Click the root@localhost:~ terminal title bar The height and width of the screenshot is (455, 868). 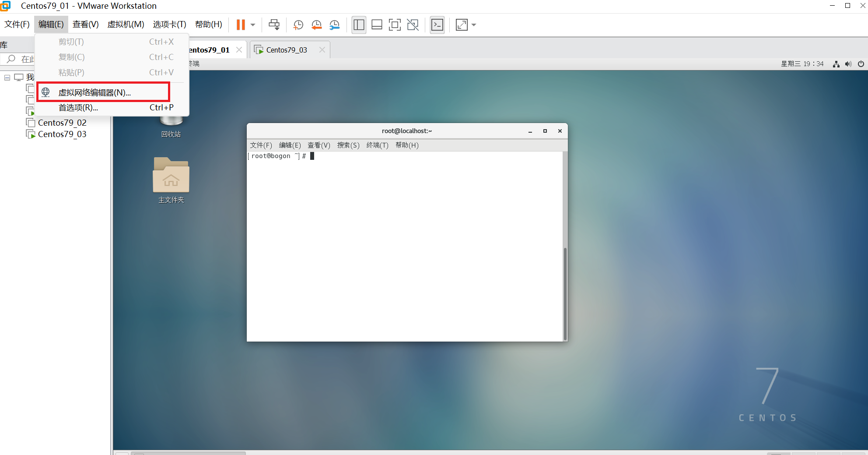point(407,131)
